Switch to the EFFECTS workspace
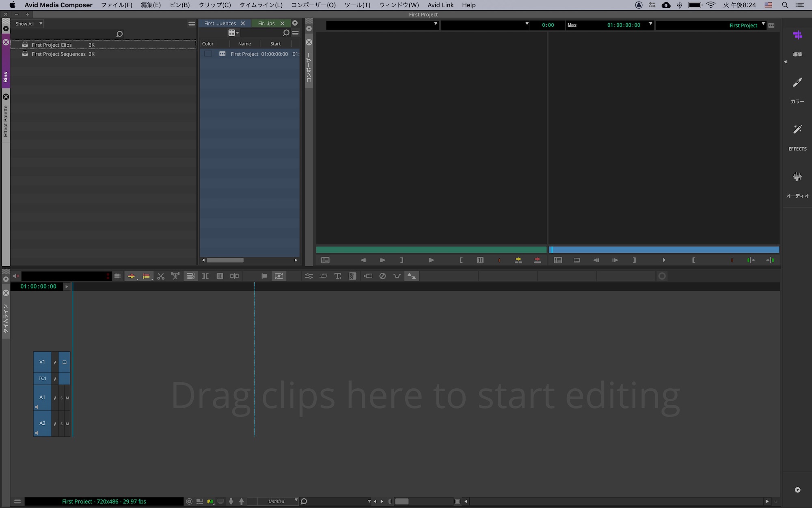 click(x=797, y=130)
